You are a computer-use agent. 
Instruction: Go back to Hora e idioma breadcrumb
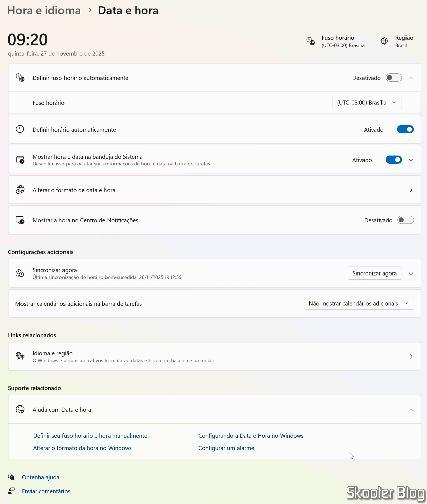(x=44, y=11)
